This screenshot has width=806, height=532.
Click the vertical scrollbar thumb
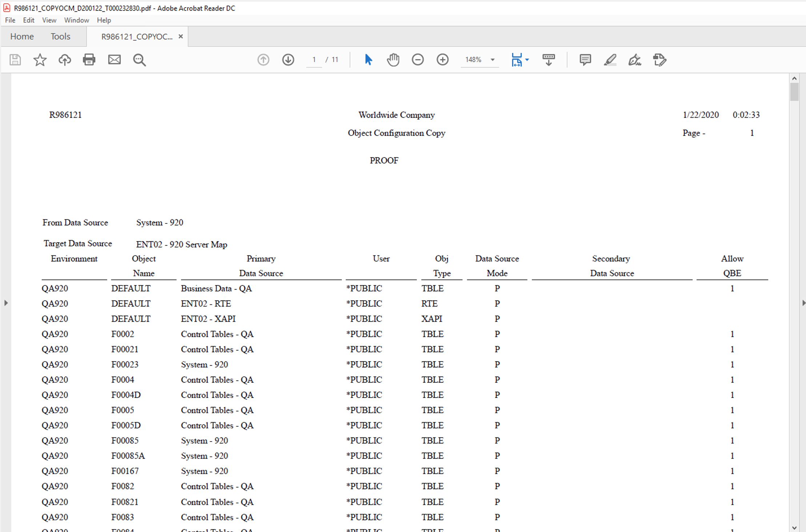click(x=794, y=92)
